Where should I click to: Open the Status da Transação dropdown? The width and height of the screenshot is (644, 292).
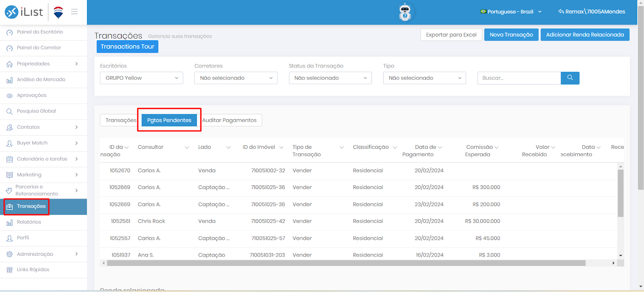point(330,78)
